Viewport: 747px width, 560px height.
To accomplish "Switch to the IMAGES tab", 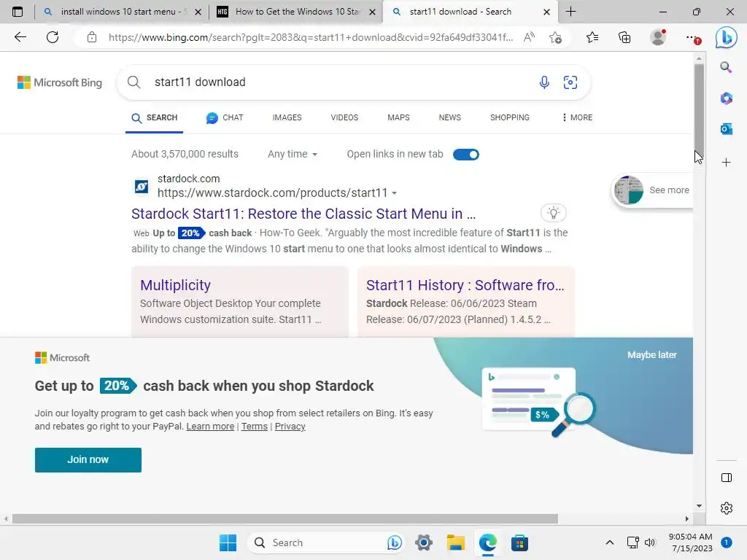I will click(x=287, y=117).
